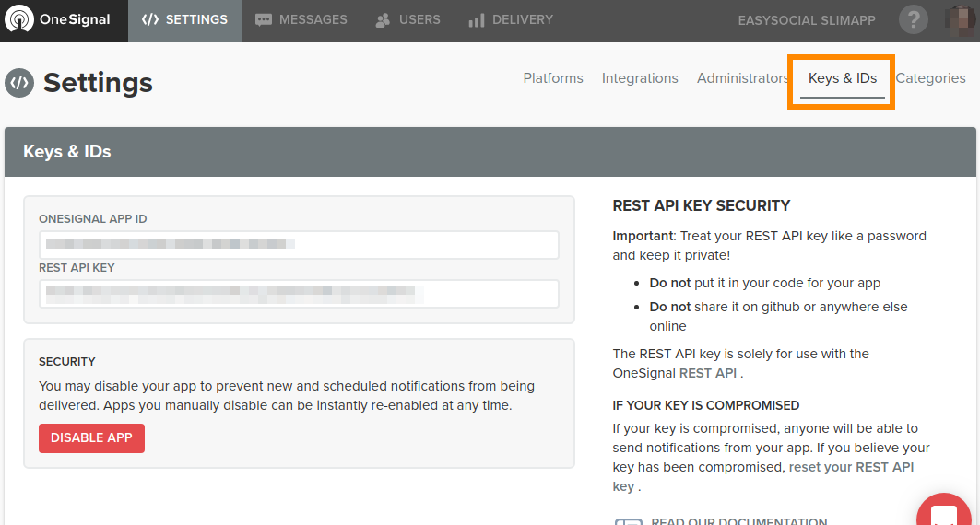Click the red Disable App button
Screen dimensions: 980x525
click(x=92, y=438)
